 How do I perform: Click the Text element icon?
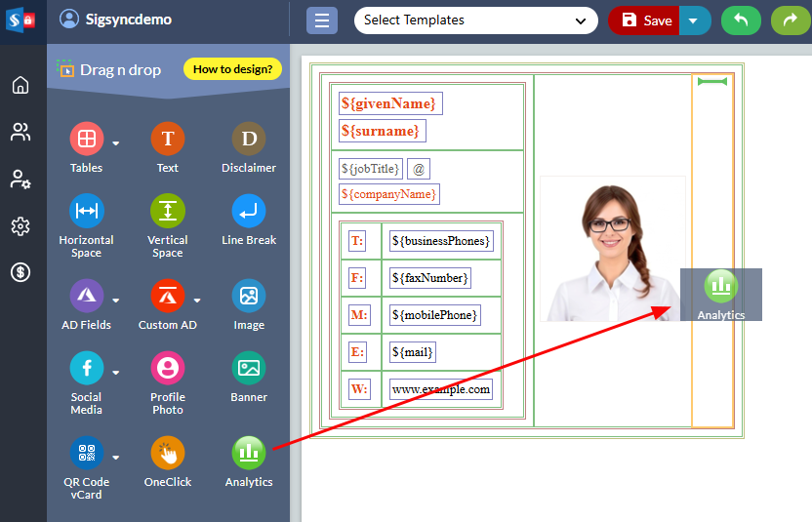168,140
